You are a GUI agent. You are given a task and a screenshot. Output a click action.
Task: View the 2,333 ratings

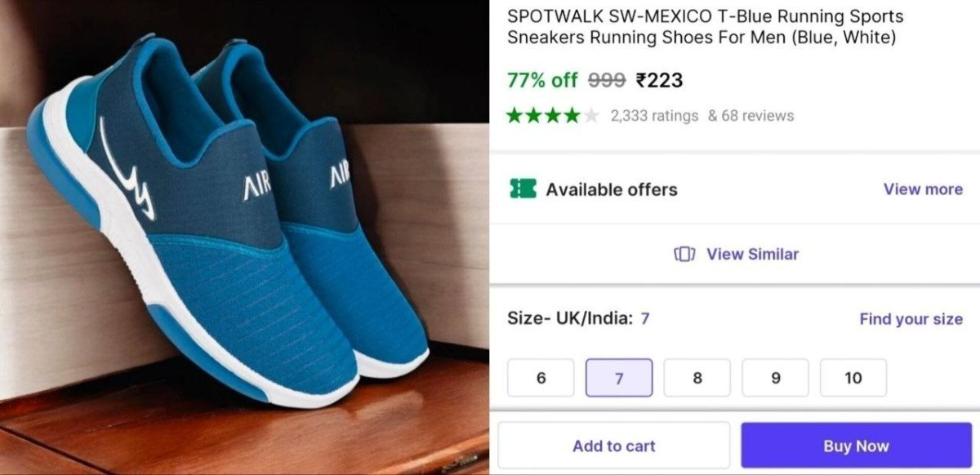(x=654, y=115)
